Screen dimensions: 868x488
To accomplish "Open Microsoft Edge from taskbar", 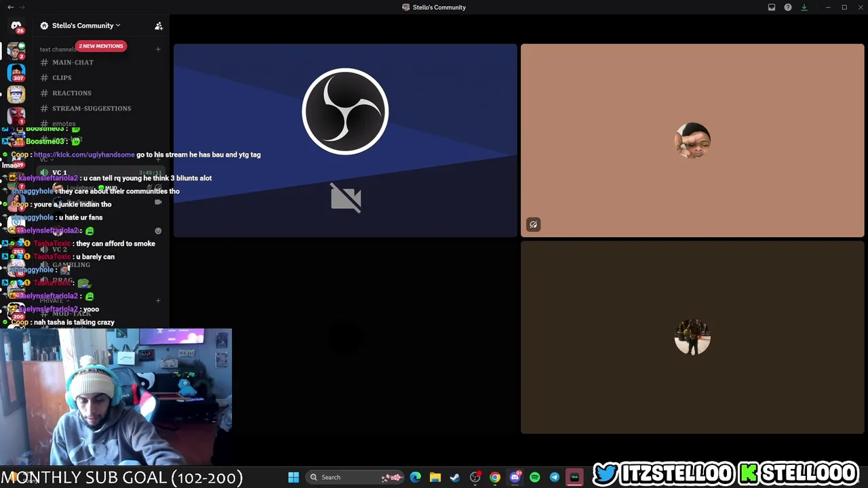I will tap(416, 477).
